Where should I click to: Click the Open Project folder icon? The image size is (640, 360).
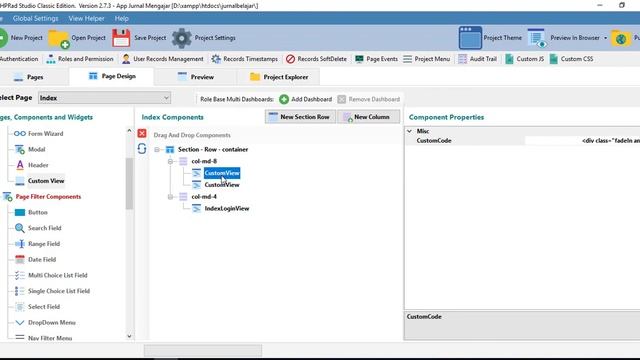[59, 38]
